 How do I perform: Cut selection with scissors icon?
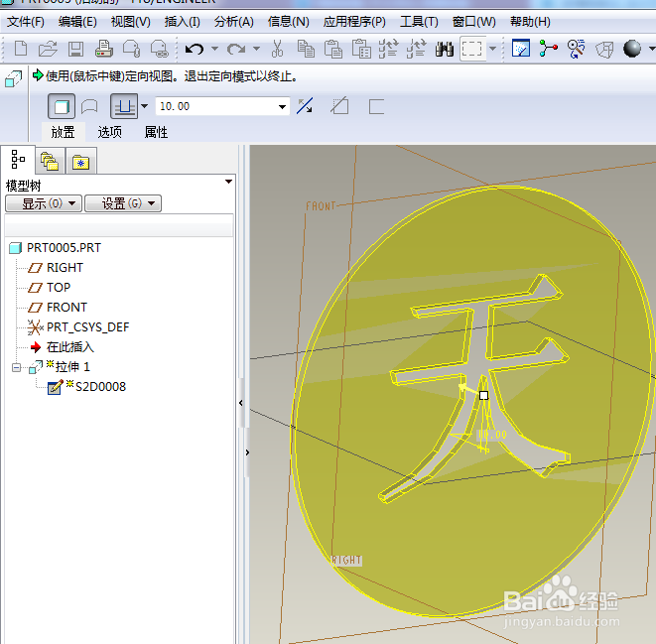(277, 49)
